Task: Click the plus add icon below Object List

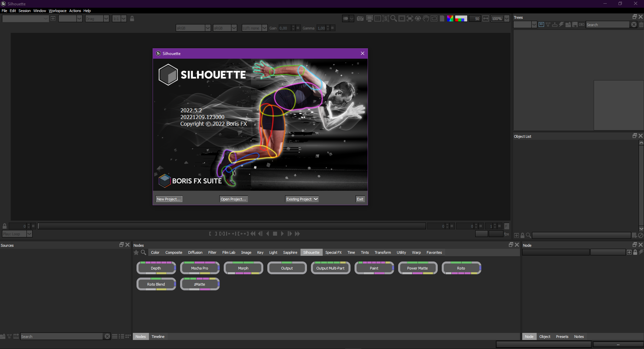Action: tap(517, 235)
